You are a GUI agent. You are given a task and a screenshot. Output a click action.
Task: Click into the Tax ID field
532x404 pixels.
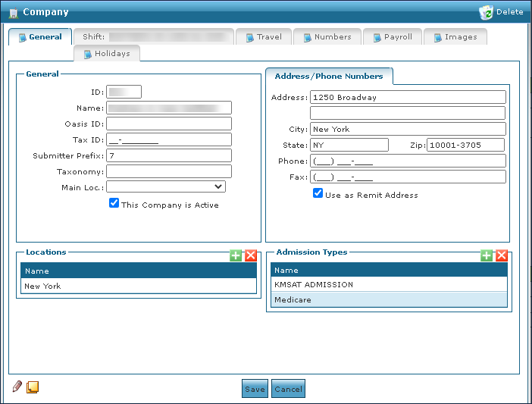tap(168, 139)
